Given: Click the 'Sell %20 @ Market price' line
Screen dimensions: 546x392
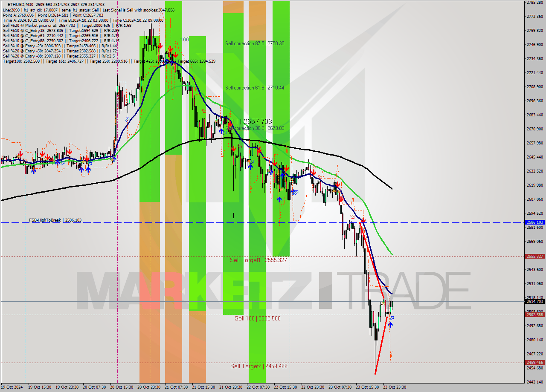Looking at the screenshot, I should [67, 25].
